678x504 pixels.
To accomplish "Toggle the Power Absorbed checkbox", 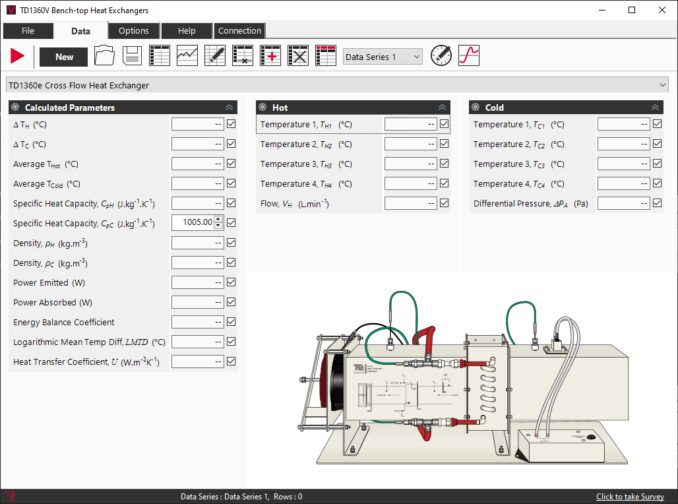I will coord(231,302).
